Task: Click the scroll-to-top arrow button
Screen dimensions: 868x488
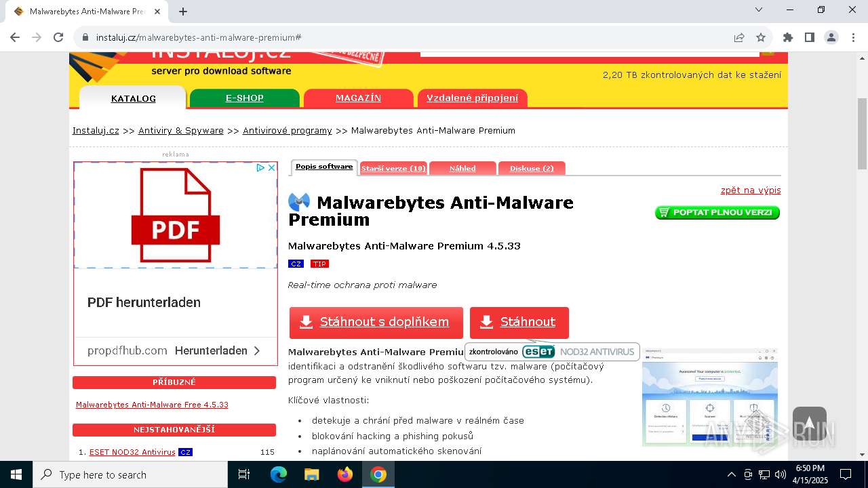Action: pos(809,424)
